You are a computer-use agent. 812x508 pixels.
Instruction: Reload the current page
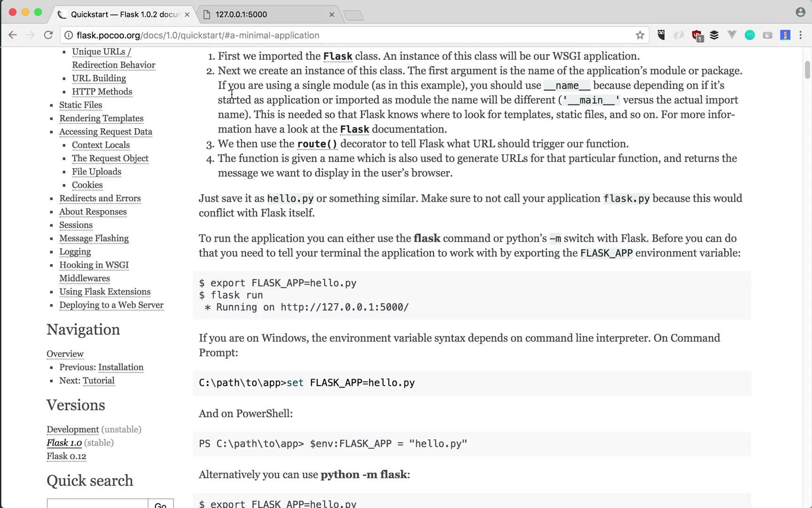pyautogui.click(x=48, y=35)
